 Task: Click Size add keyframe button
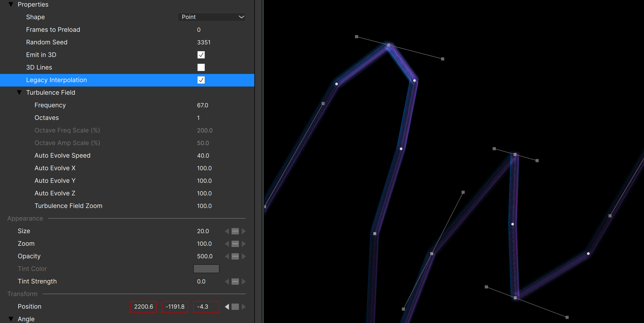point(235,231)
